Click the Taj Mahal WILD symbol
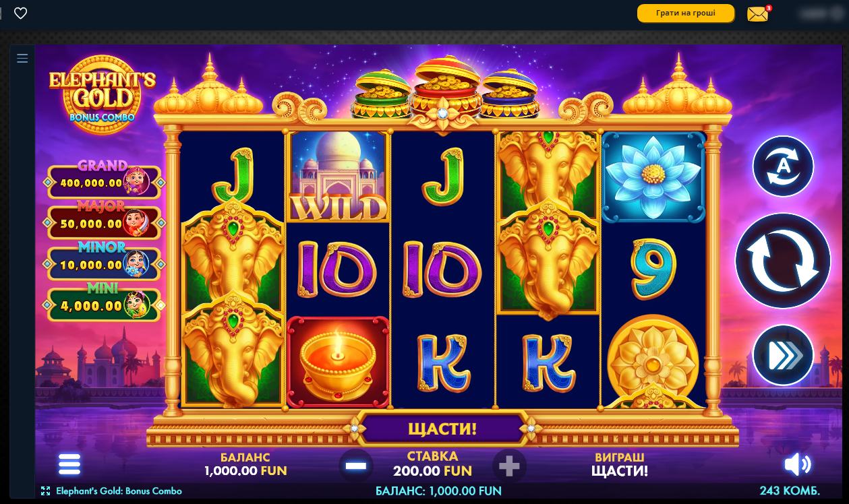 click(x=338, y=177)
